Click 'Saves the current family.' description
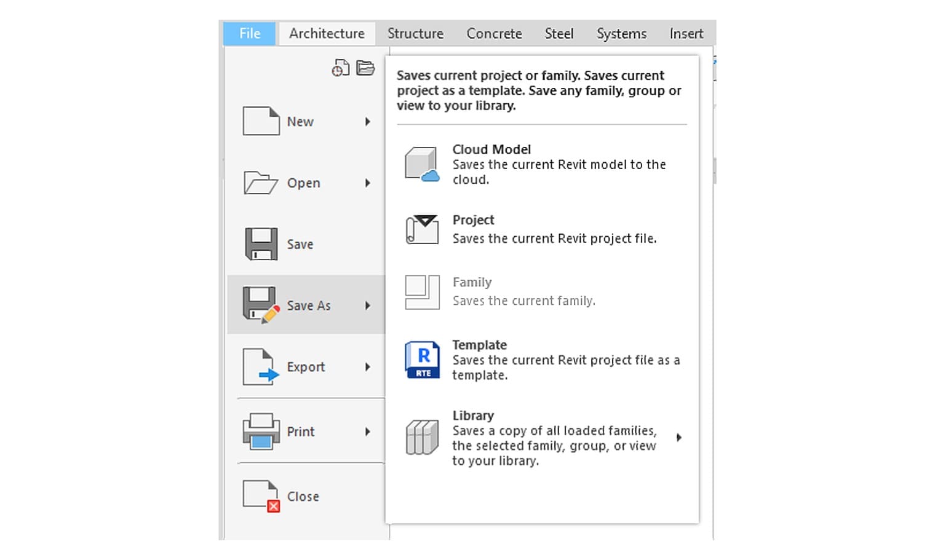 pyautogui.click(x=523, y=301)
